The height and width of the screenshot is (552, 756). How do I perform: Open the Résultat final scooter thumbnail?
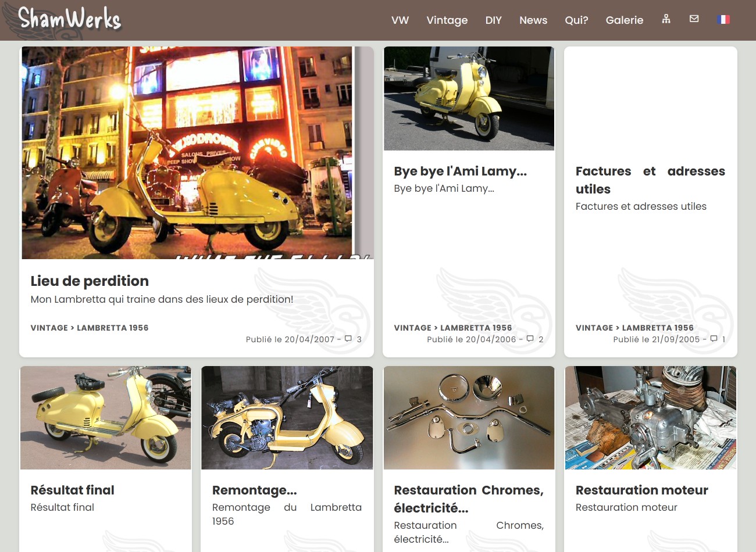coord(106,418)
